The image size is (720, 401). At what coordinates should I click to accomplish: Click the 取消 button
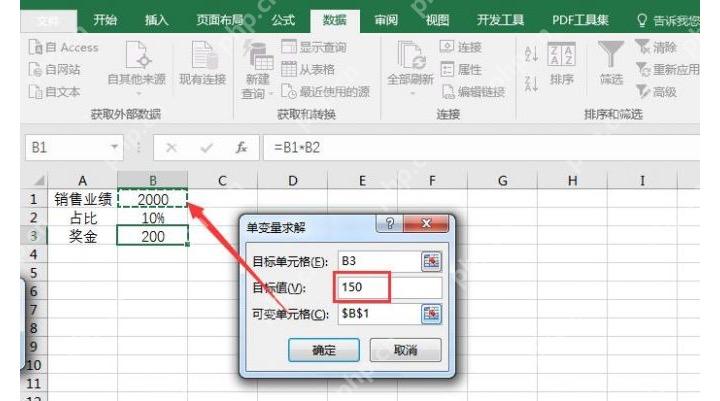point(405,350)
